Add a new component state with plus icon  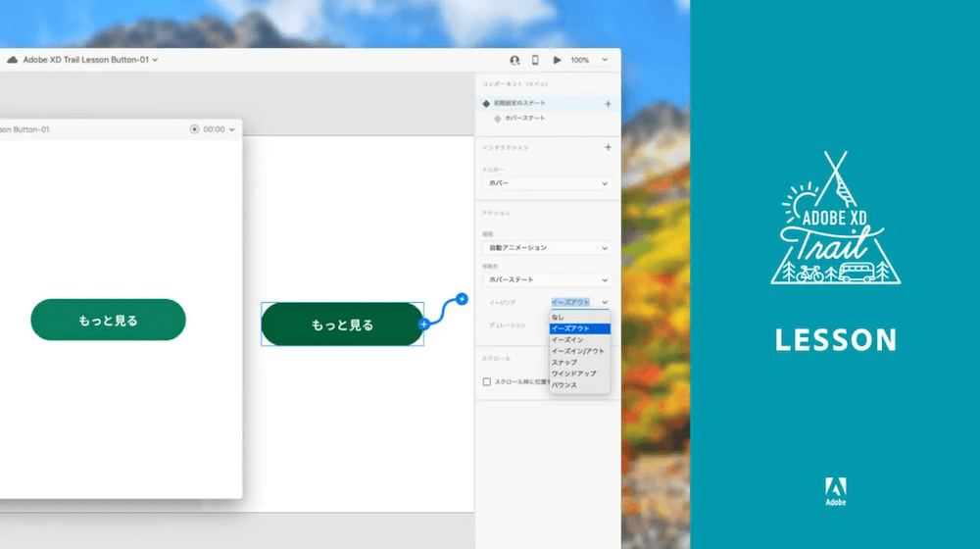click(x=608, y=103)
